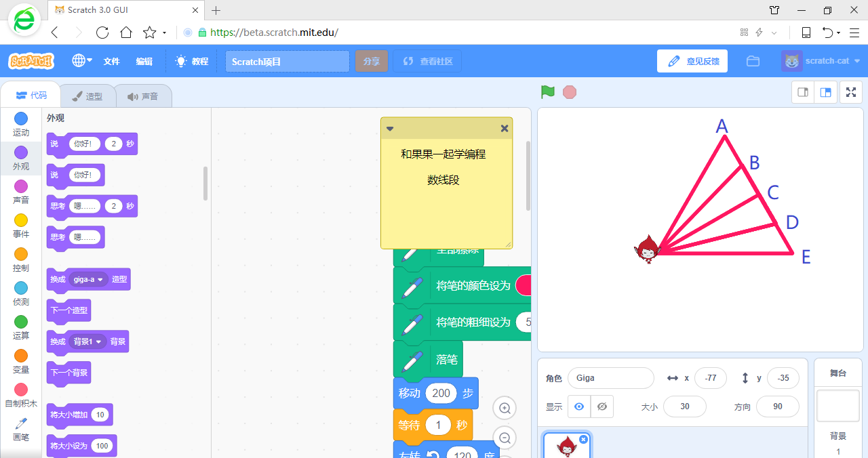Viewport: 868px width, 458px height.
Task: Bookmark page with star icon
Action: pyautogui.click(x=149, y=32)
